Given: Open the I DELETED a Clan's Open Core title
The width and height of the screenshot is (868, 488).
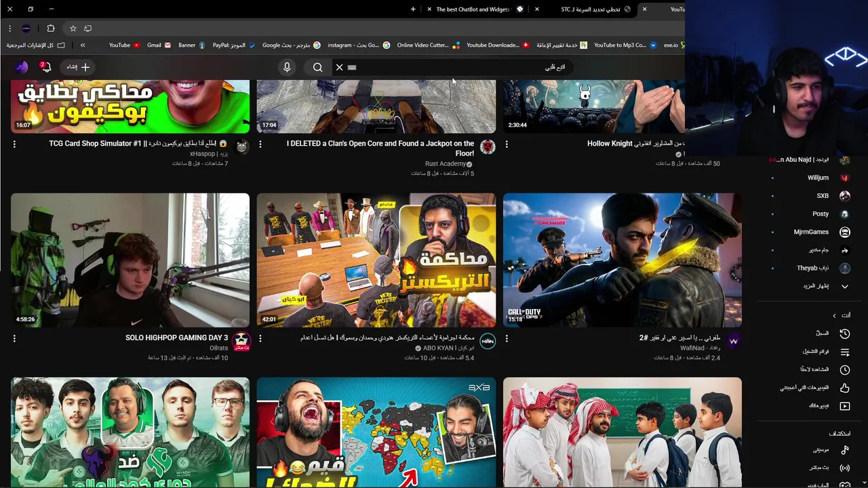Looking at the screenshot, I should (380, 148).
